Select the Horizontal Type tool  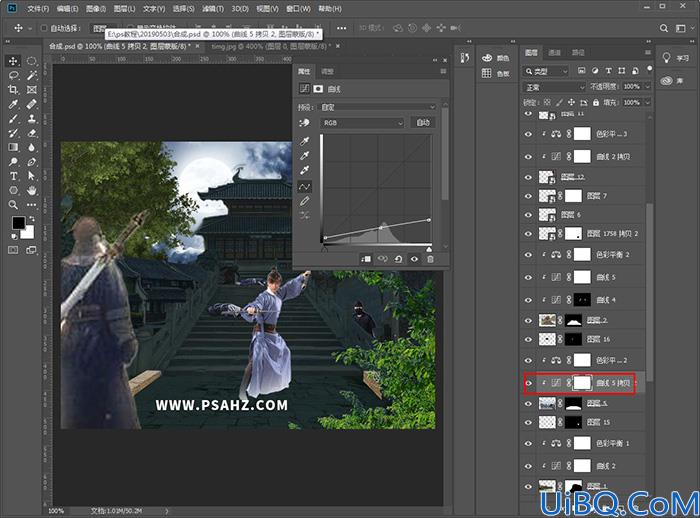13,176
